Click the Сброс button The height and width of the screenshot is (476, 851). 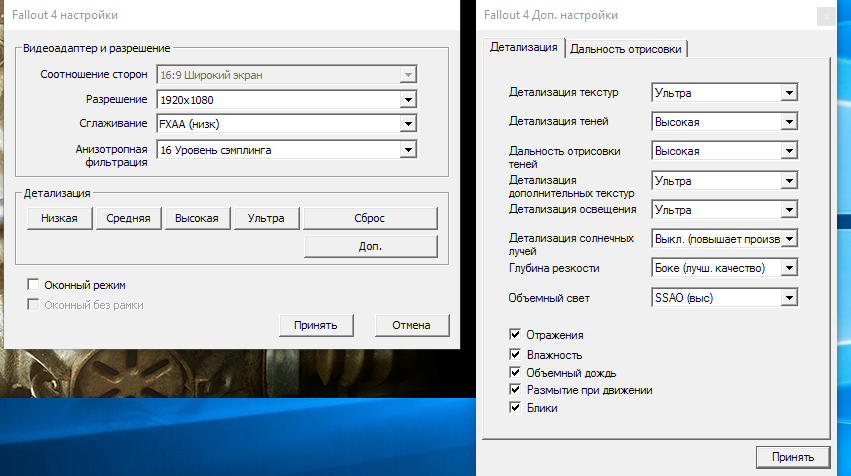click(370, 218)
